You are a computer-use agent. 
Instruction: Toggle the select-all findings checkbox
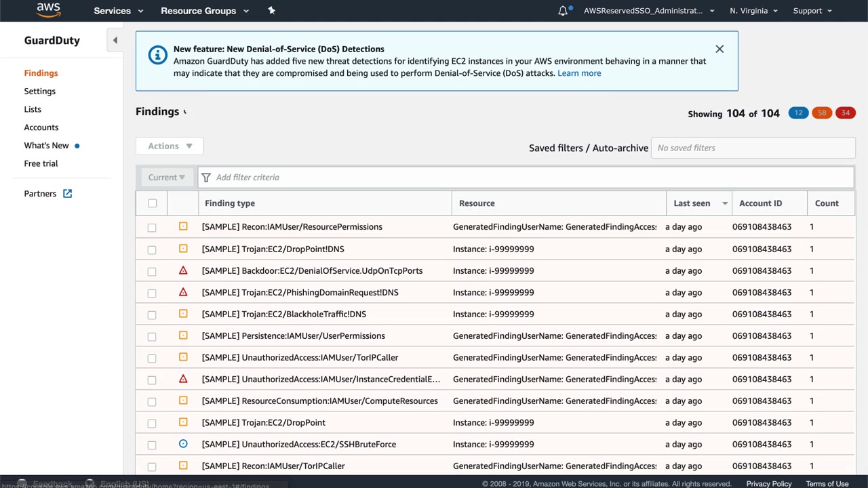click(153, 203)
